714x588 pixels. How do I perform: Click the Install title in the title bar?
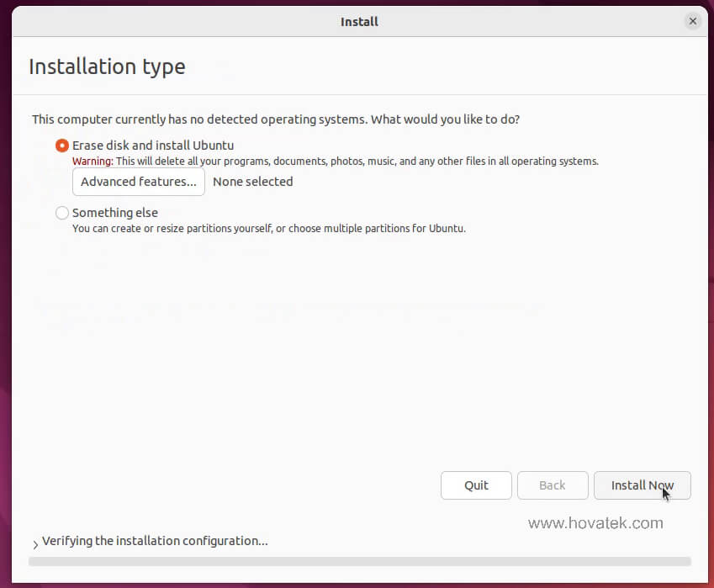pos(359,21)
